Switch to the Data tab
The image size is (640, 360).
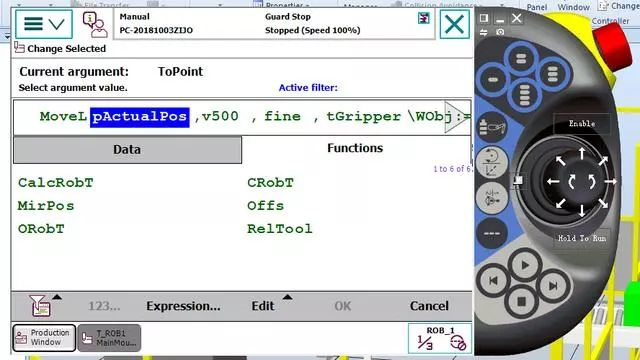pos(127,150)
